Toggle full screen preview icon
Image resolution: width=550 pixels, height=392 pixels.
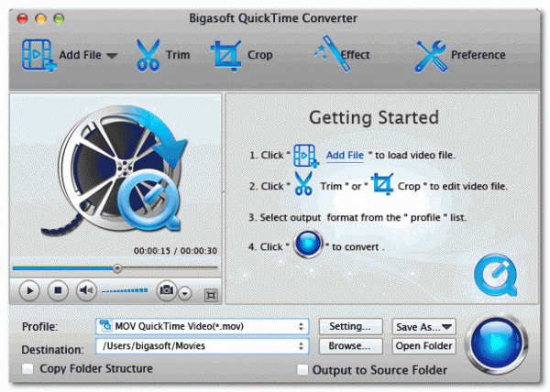(x=211, y=295)
